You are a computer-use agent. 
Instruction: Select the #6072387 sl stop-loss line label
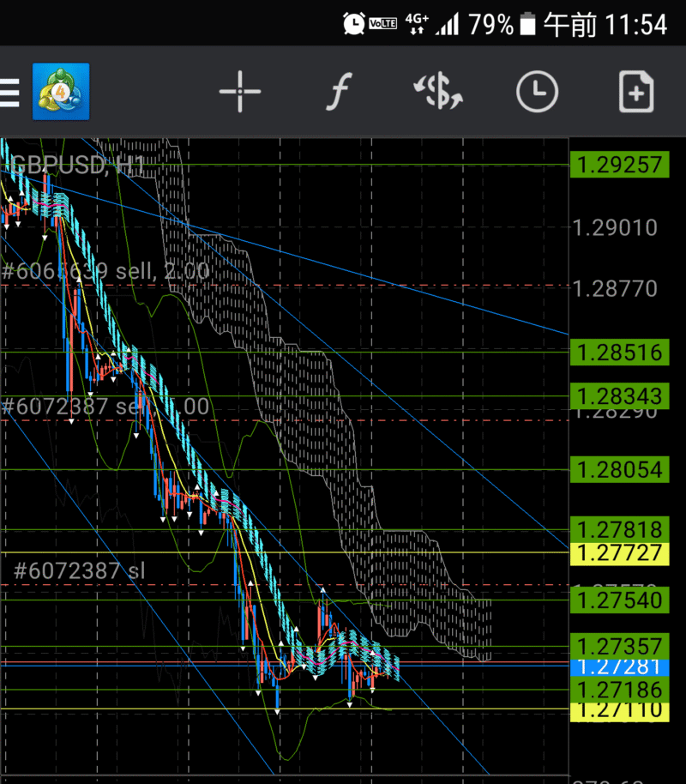tap(80, 570)
